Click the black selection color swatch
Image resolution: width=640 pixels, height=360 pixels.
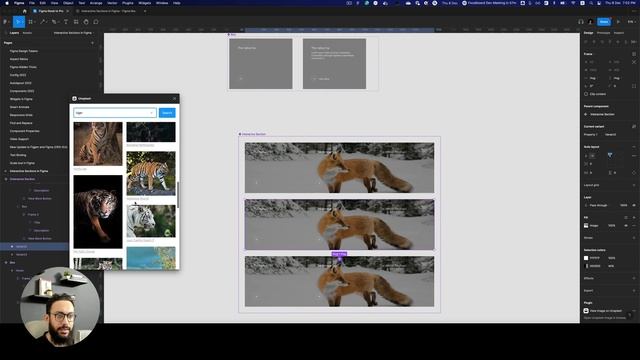tap(586, 266)
